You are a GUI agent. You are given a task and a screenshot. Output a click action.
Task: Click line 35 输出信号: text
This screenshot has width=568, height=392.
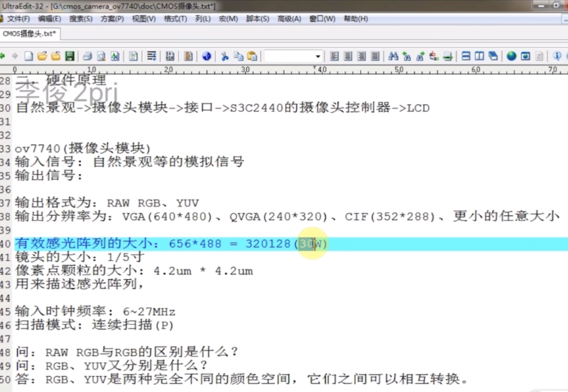pyautogui.click(x=49, y=176)
